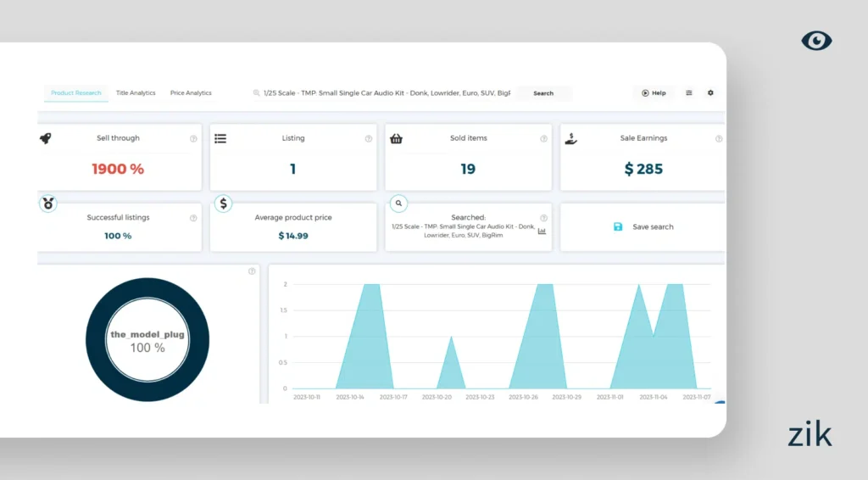Viewport: 868px width, 480px height.
Task: Click the Listing count value 1
Action: click(292, 169)
